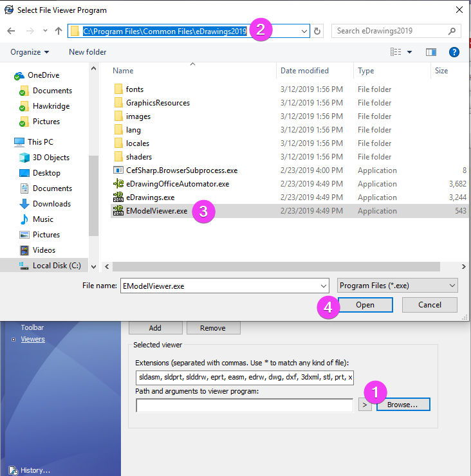Open the help question mark icon

[454, 52]
